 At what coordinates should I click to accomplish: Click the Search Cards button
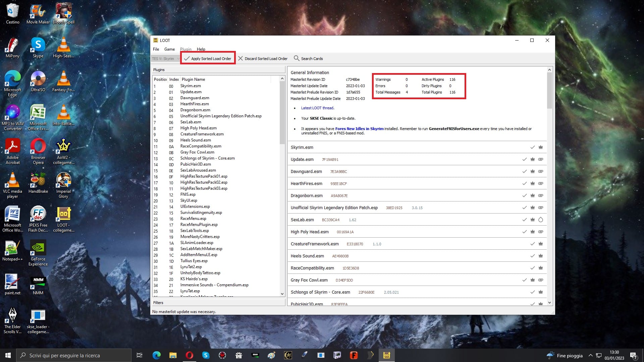point(308,58)
